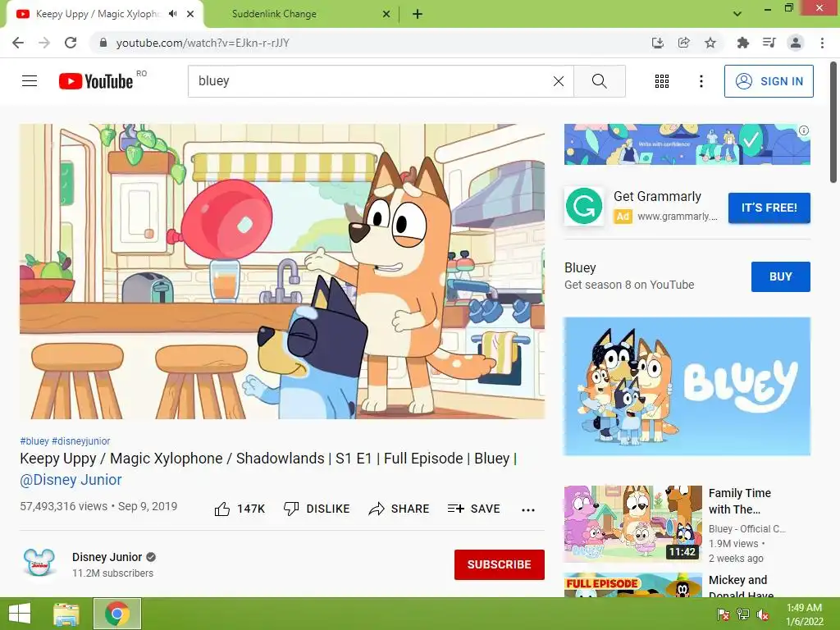
Task: Click the SIGN IN button
Action: point(769,81)
